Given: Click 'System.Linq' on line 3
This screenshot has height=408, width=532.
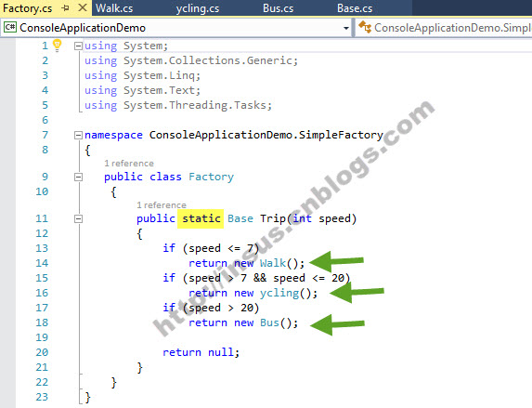Looking at the screenshot, I should pyautogui.click(x=159, y=75).
